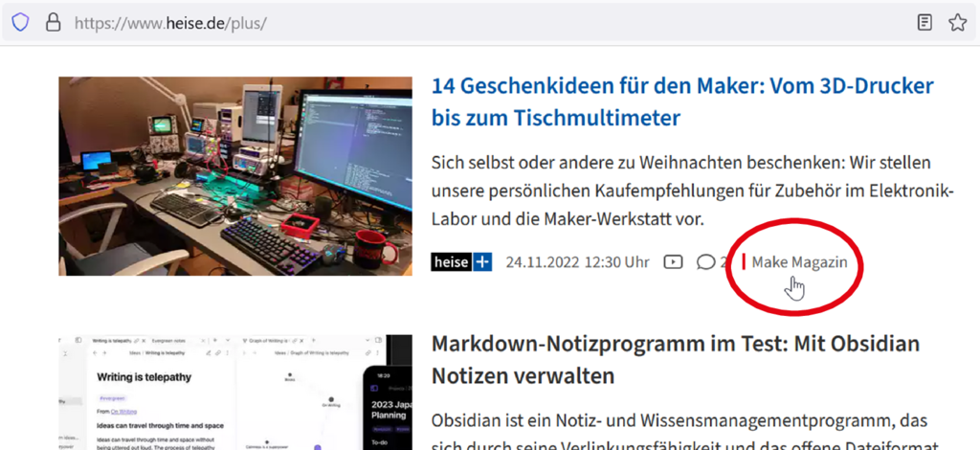Screen dimensions: 980x450
Task: Click date text '24.11.2022 12:30 Uhr'
Action: (577, 262)
